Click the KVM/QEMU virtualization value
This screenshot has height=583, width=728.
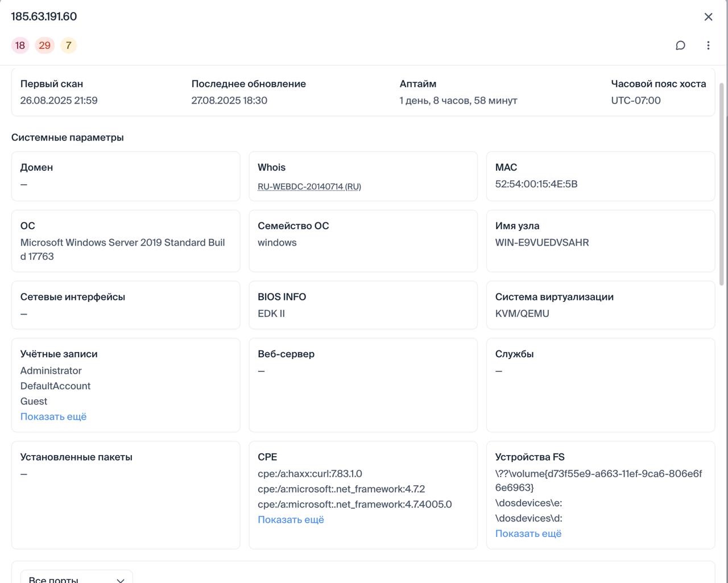point(522,313)
